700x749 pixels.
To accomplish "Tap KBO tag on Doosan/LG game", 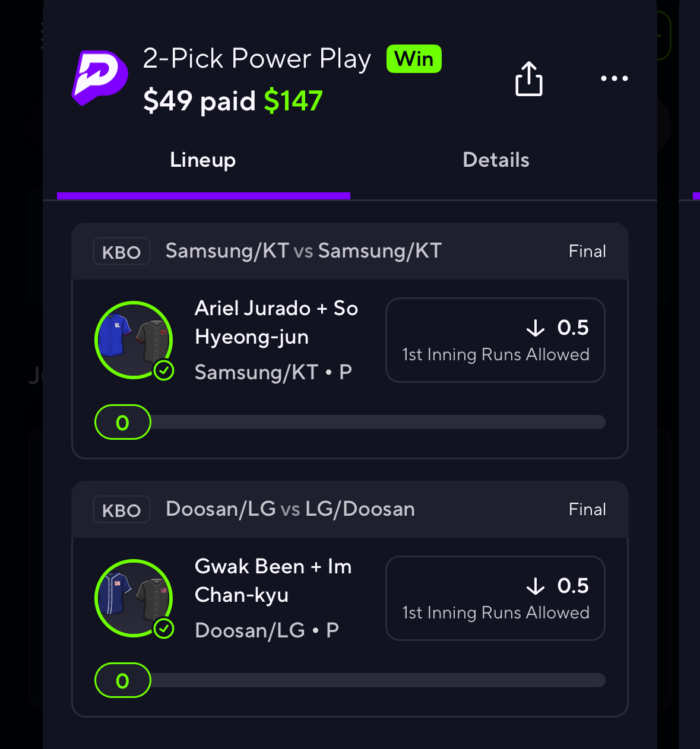I will 122,510.
